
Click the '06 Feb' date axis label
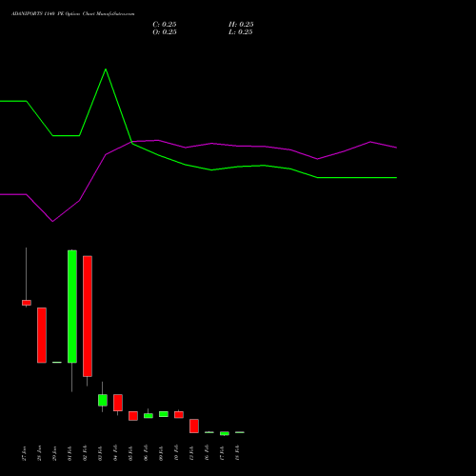point(146,453)
